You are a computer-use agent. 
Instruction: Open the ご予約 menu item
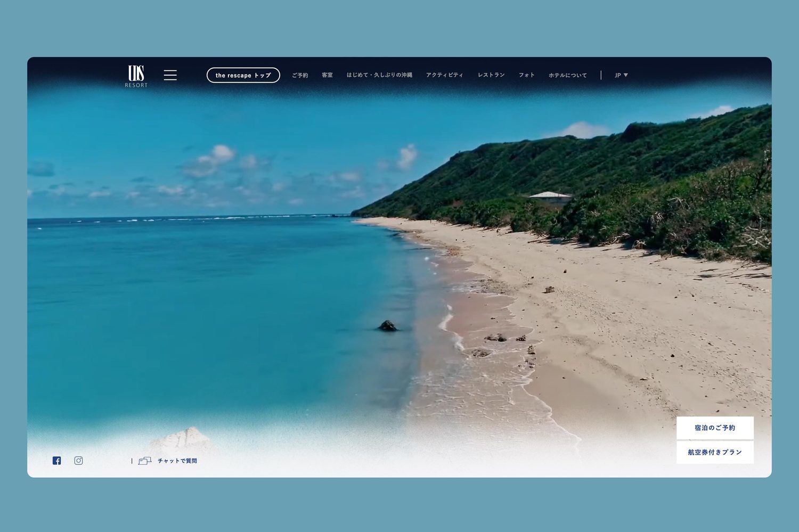click(300, 75)
